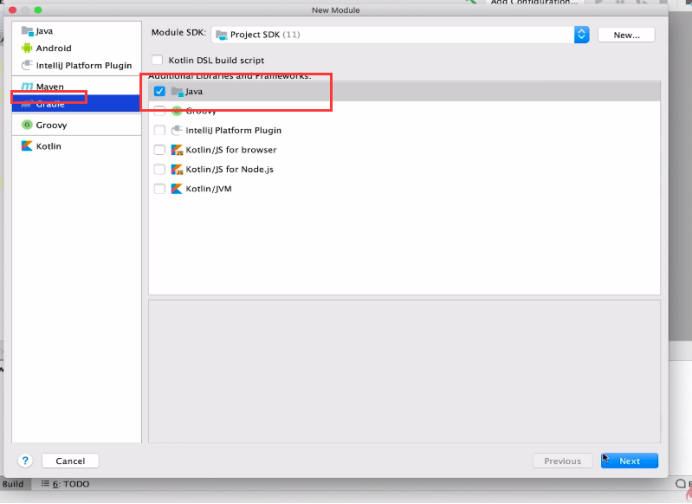Screen dimensions: 692x504
Task: Select Kotlin module type in sidebar
Action: tap(76, 146)
